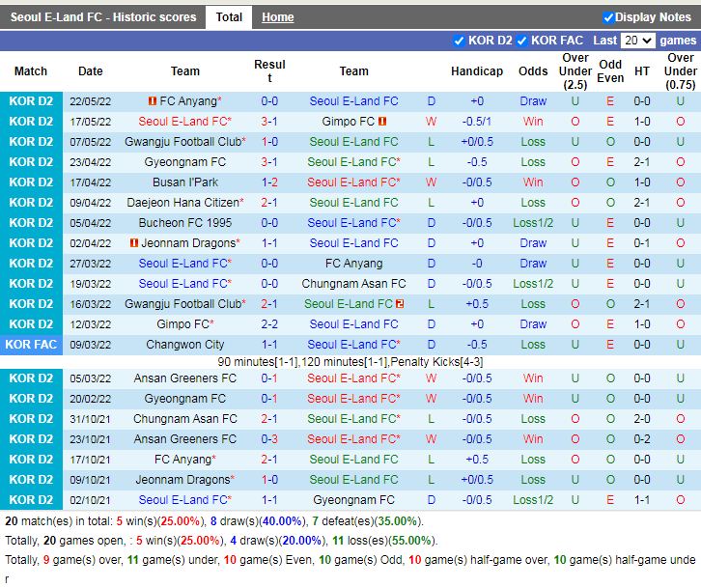Click red card icon beside FC Anyang
Screen dimensions: 701x588
click(153, 101)
